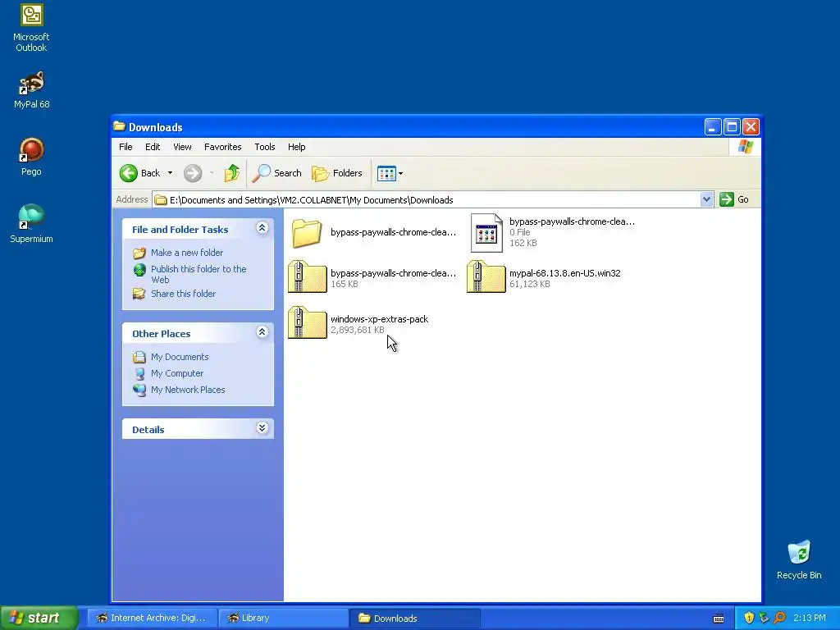
Task: Open the Help menu
Action: click(x=296, y=147)
